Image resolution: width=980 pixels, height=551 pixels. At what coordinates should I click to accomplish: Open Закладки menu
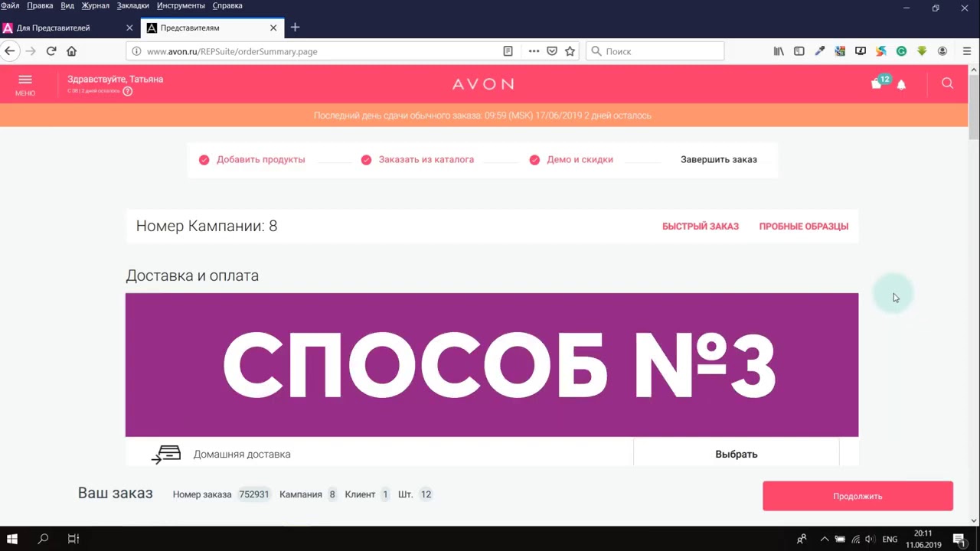133,5
